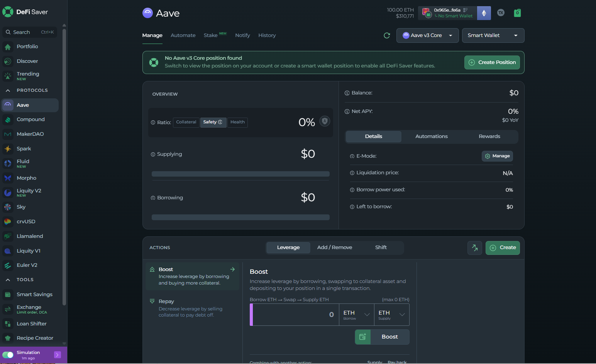Screen dimensions: 596x364
Task: Click the green recipe cart icon in header
Action: (517, 13)
